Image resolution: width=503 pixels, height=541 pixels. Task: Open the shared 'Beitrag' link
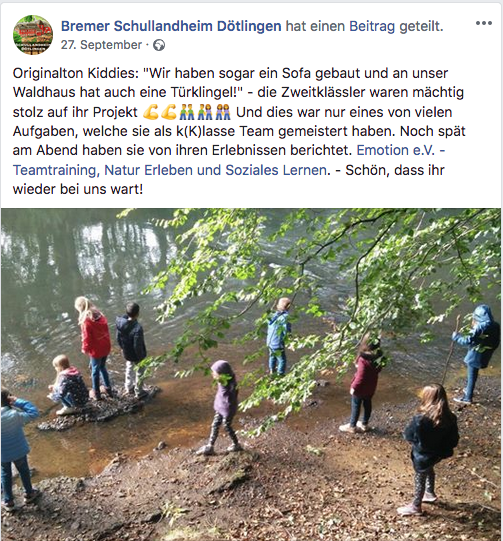(x=372, y=26)
